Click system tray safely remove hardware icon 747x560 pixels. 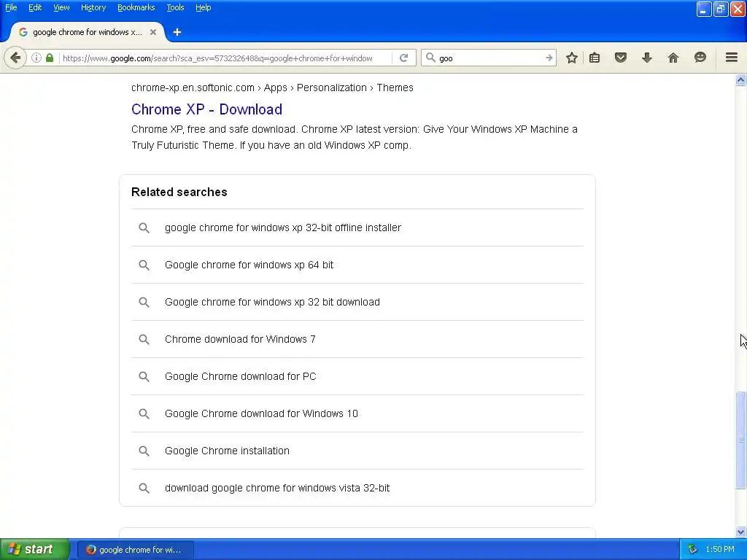coord(693,550)
